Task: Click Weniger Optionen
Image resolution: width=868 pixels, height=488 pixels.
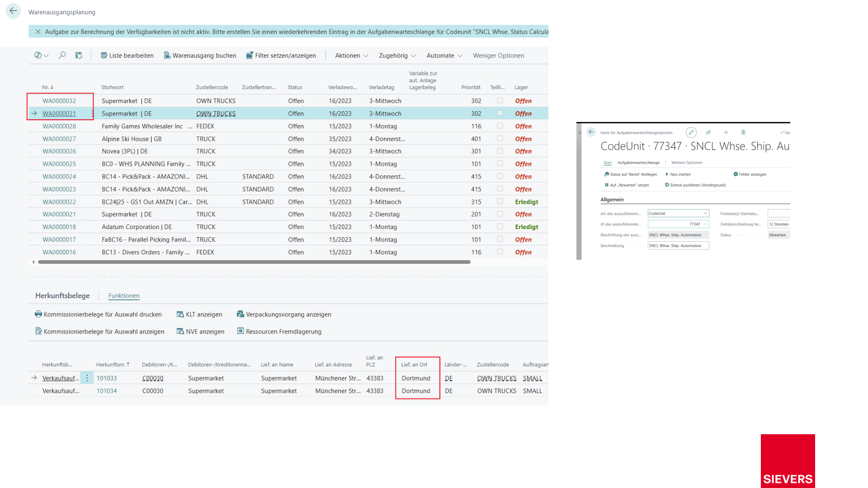Action: pyautogui.click(x=499, y=56)
